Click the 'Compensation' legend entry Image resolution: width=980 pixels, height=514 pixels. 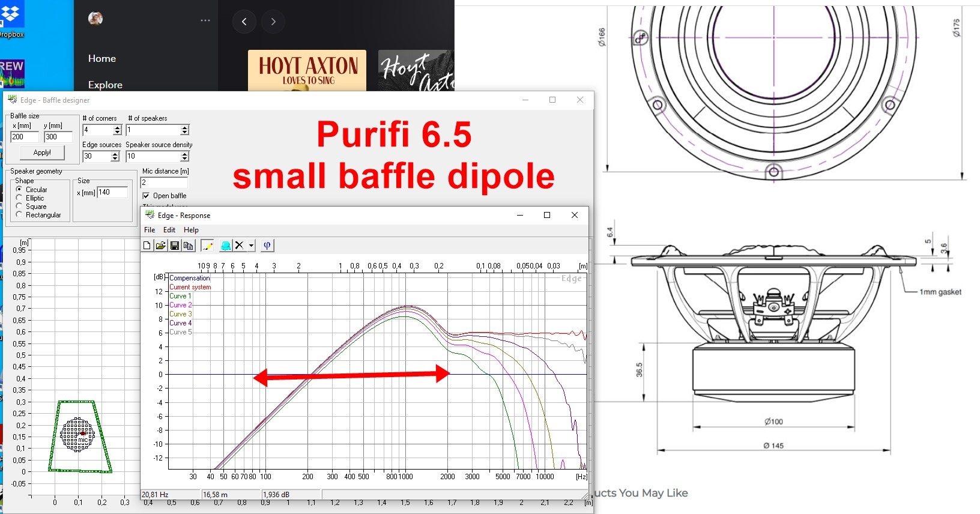(x=190, y=278)
